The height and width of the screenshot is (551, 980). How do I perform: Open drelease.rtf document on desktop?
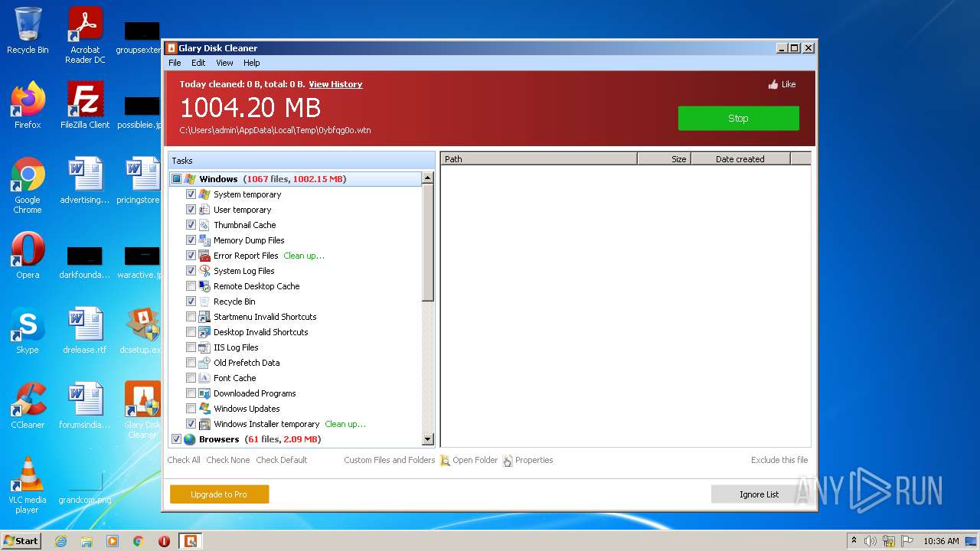(x=85, y=331)
